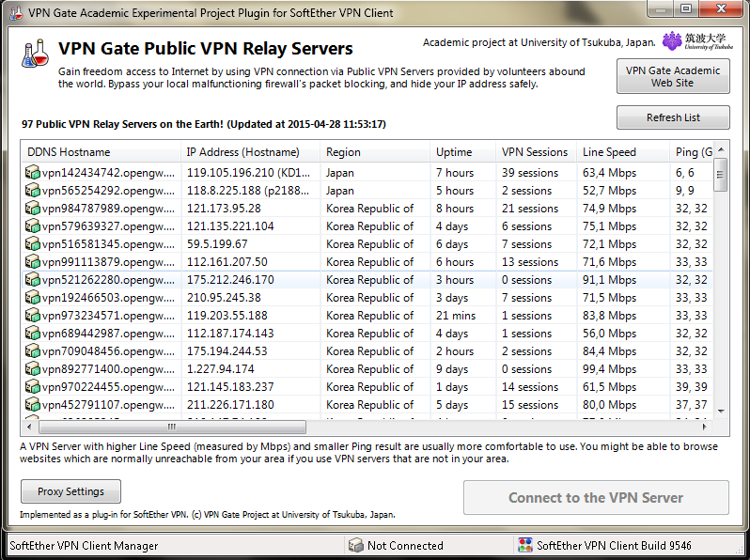Click the horizontal scrollbar thumb
The height and width of the screenshot is (560, 750).
pyautogui.click(x=172, y=427)
